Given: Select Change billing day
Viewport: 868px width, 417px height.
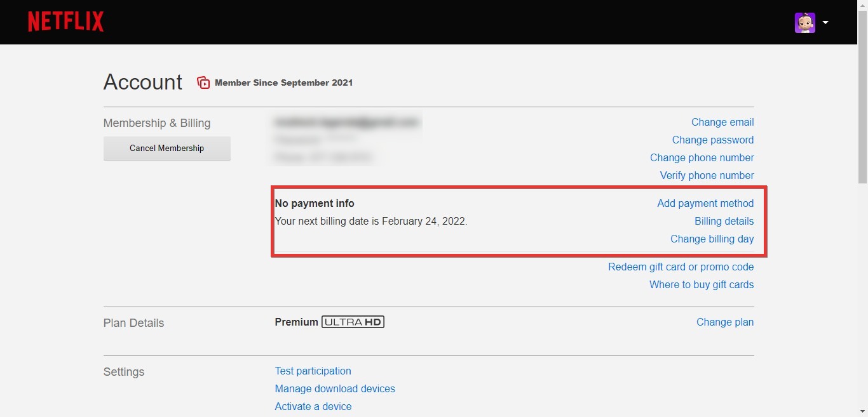Looking at the screenshot, I should click(712, 239).
